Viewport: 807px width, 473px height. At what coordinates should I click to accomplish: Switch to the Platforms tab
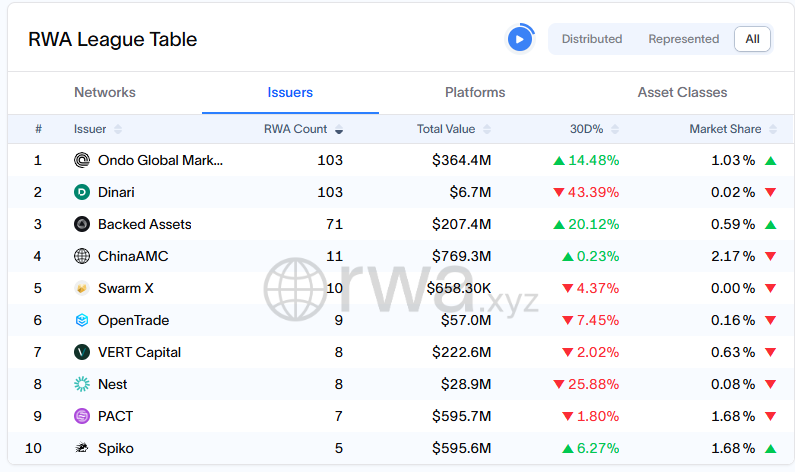tap(475, 92)
